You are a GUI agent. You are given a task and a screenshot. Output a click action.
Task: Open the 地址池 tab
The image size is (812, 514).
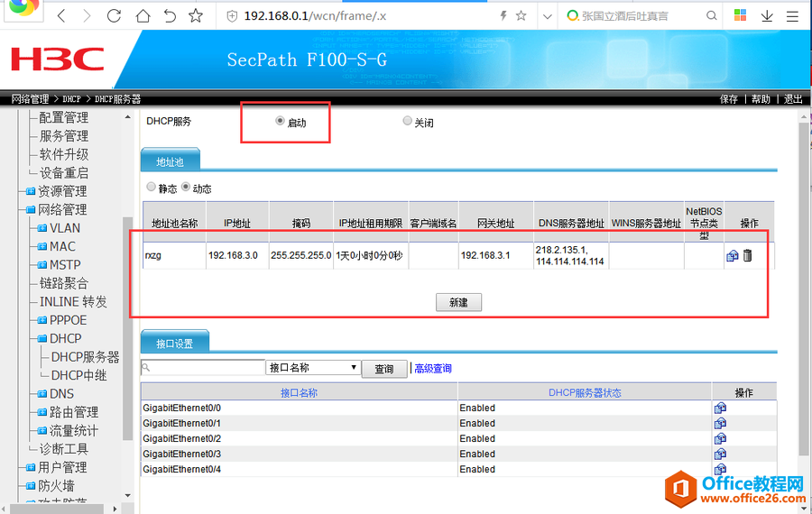click(171, 161)
